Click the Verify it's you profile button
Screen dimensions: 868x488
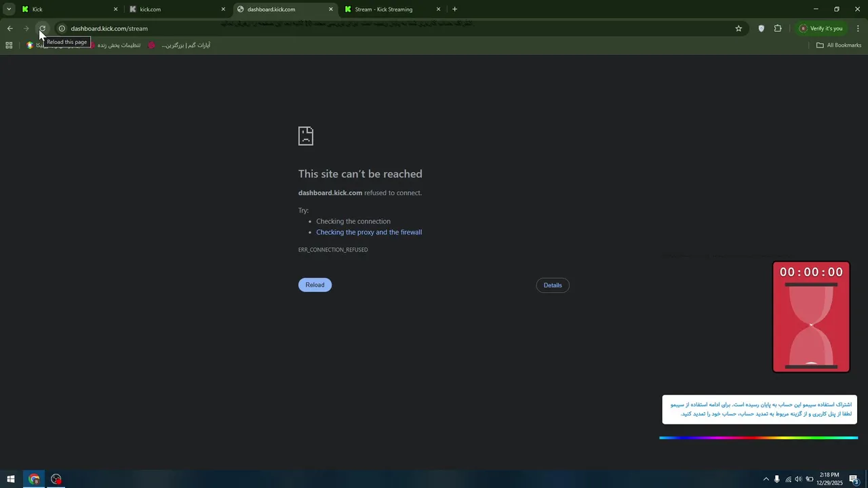(821, 28)
